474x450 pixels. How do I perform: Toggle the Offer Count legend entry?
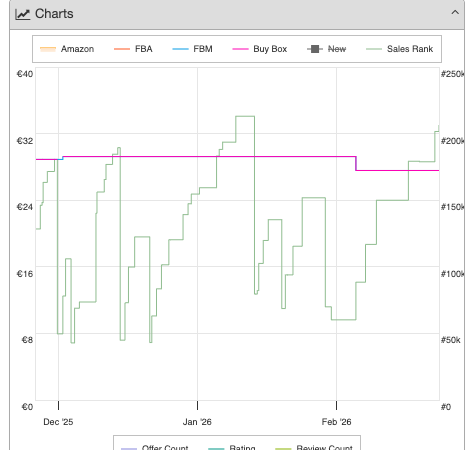pyautogui.click(x=154, y=447)
